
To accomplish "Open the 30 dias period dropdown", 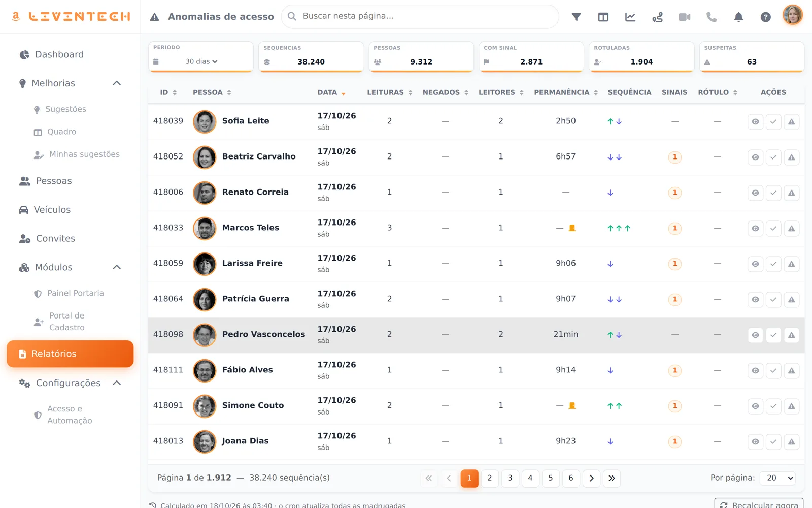I will [x=201, y=61].
